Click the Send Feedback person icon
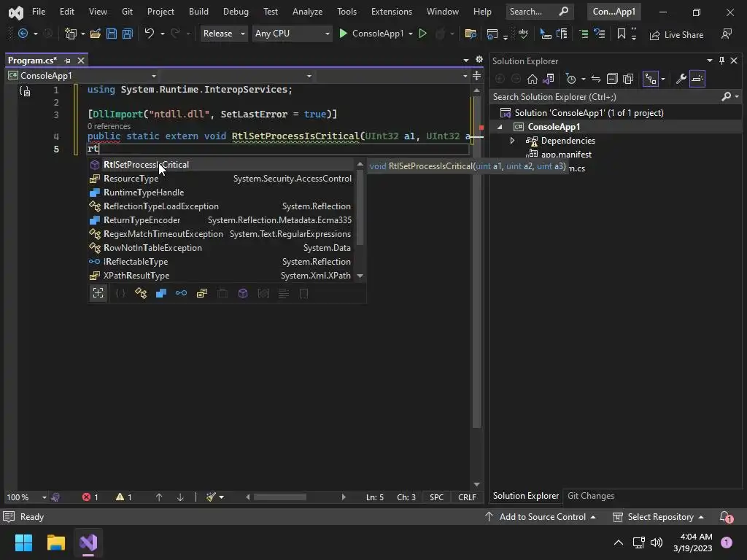The width and height of the screenshot is (747, 560). tap(726, 34)
